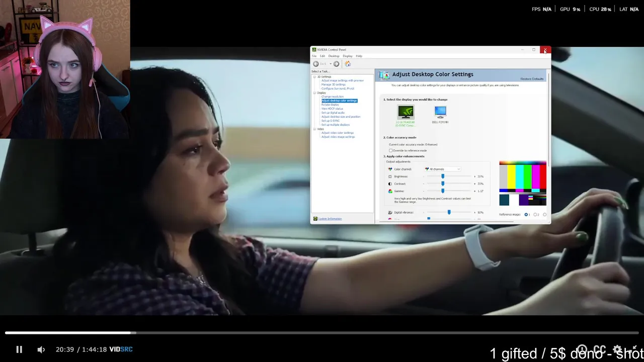Select the LG ULTRAGEAR display icon
The width and height of the screenshot is (644, 362).
point(406,112)
